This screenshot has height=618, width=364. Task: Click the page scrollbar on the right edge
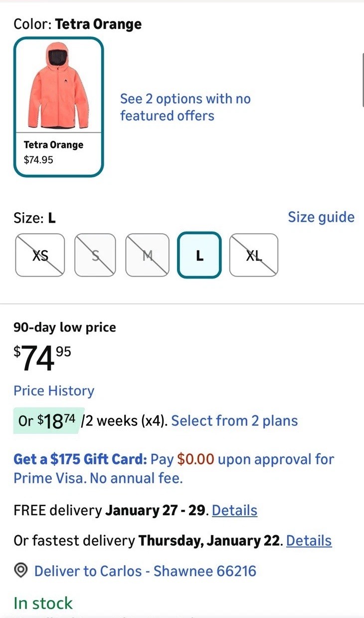pyautogui.click(x=363, y=80)
